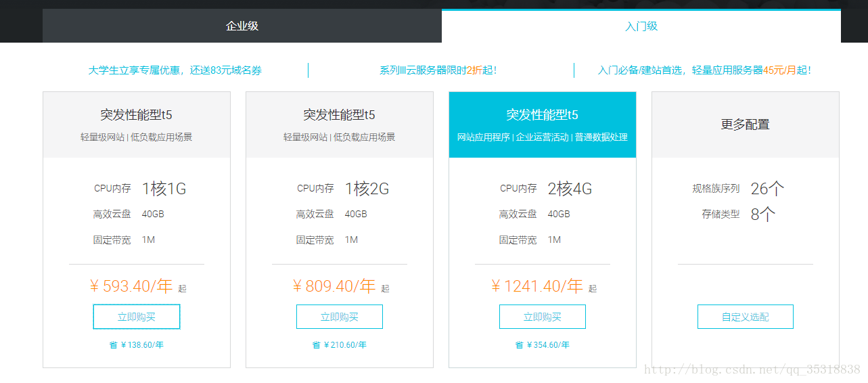Switch to the 企业级 tab
The height and width of the screenshot is (383, 868).
click(242, 26)
